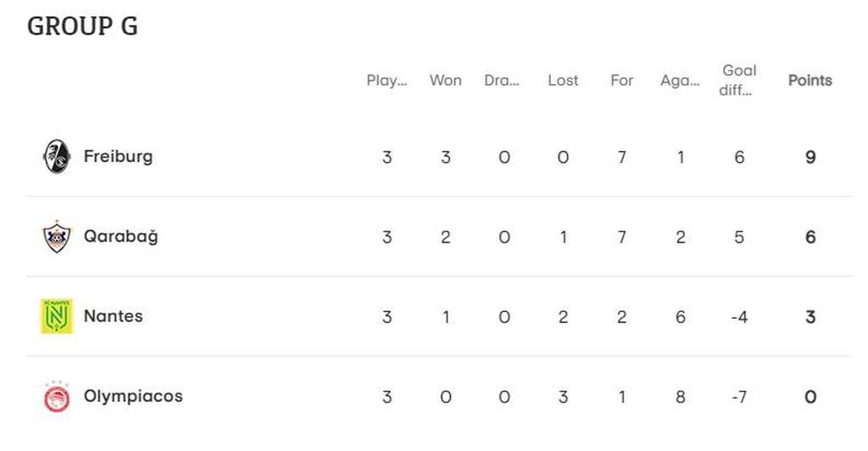Click Freiburg's points total of 9

(810, 157)
